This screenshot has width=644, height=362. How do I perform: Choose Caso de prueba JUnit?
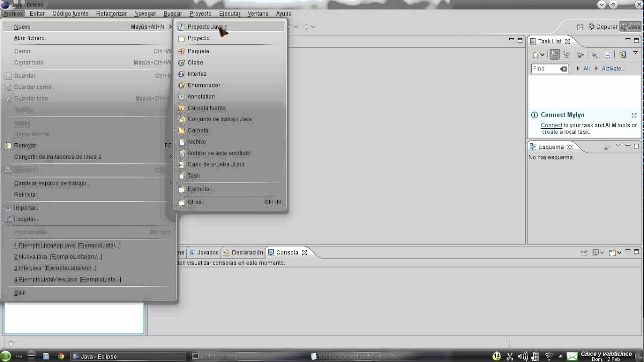coord(230,164)
